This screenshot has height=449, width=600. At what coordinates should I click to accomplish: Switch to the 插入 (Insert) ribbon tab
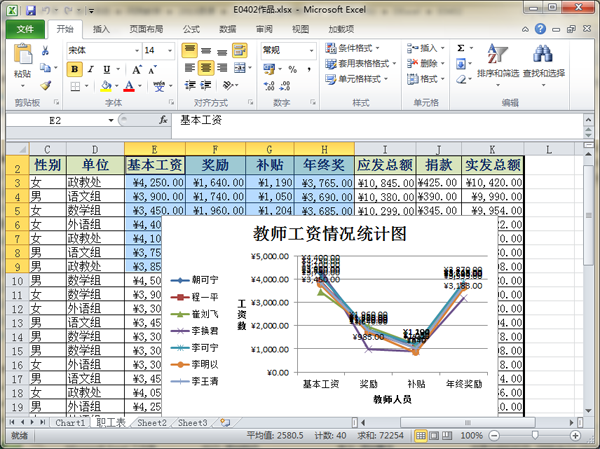101,29
